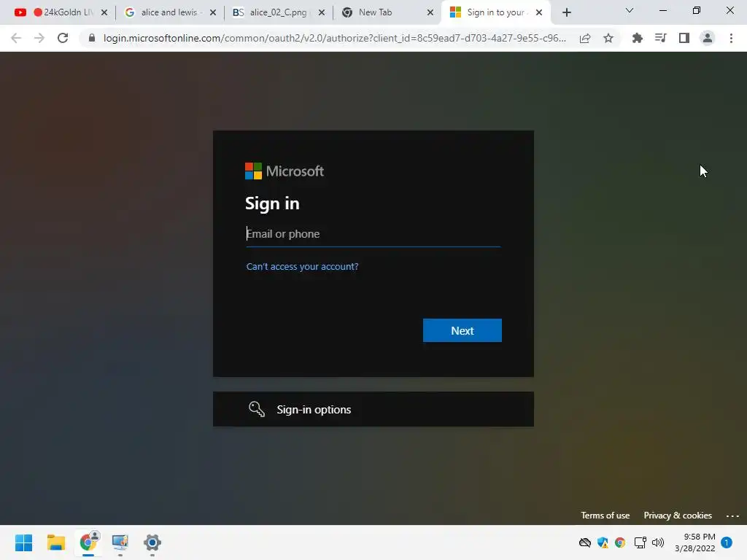Viewport: 747px width, 560px height.
Task: Toggle the Chrome side panel icon
Action: 684,38
